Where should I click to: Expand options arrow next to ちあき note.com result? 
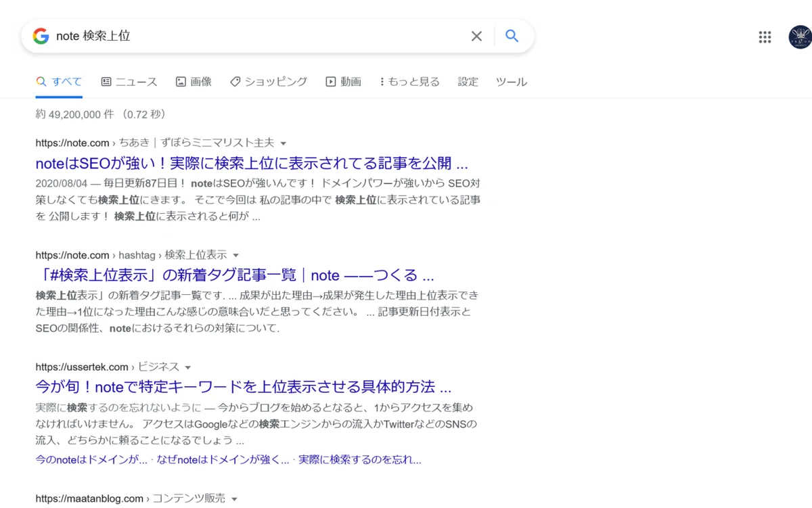(x=284, y=143)
